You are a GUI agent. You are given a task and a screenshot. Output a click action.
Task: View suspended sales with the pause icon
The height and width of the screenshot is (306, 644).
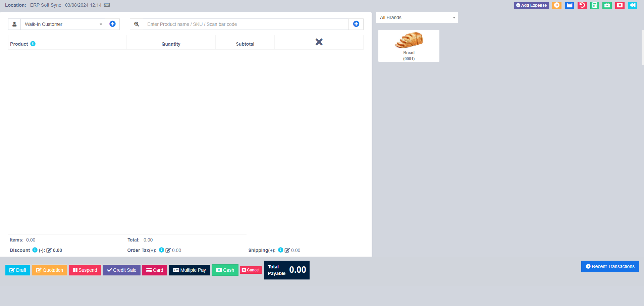(556, 5)
